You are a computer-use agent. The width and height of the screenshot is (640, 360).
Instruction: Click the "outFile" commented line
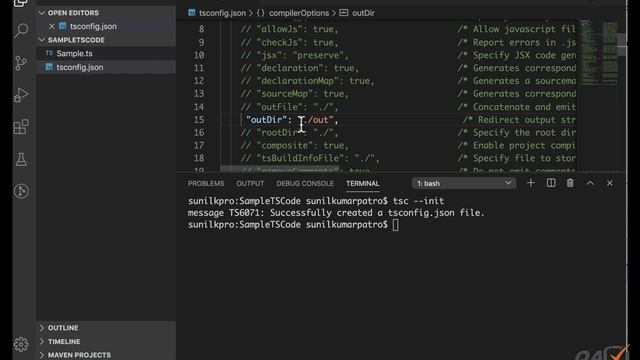[x=289, y=107]
